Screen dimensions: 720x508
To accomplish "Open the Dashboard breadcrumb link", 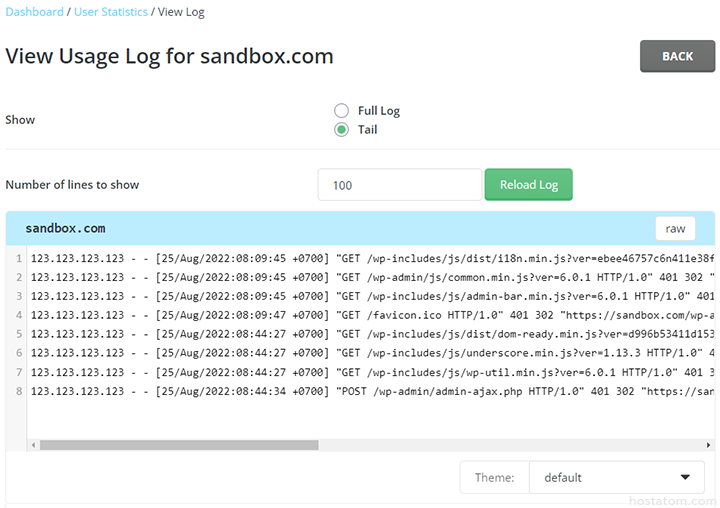I will [x=35, y=12].
